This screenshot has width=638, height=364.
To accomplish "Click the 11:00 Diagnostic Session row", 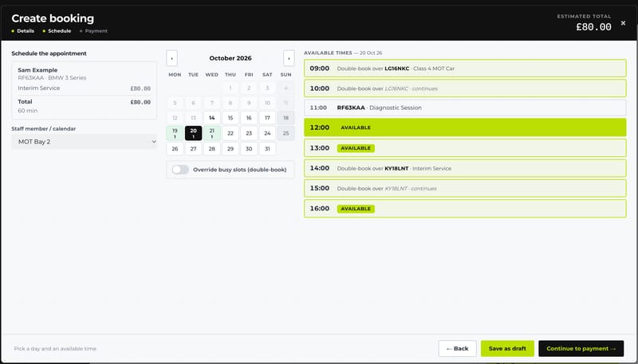I will pyautogui.click(x=465, y=108).
